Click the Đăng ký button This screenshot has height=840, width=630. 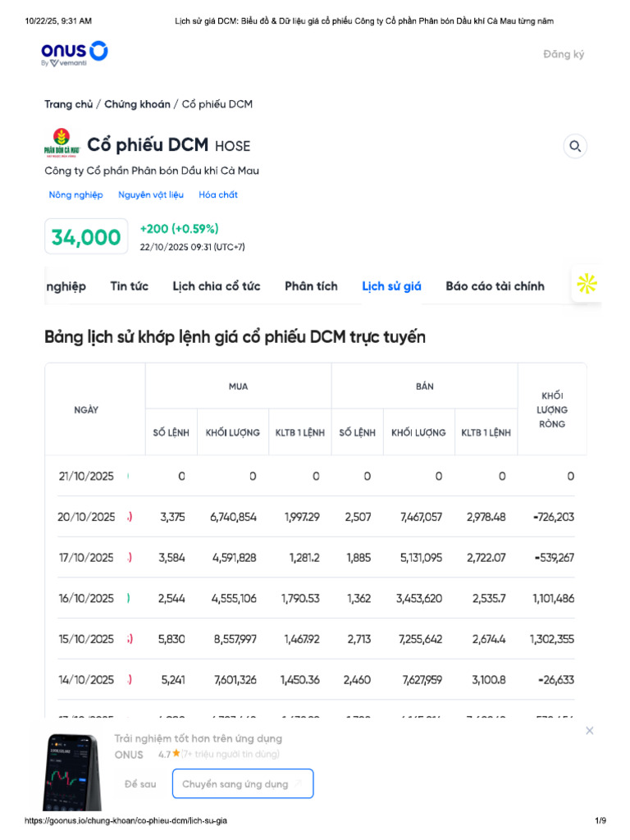pos(564,54)
